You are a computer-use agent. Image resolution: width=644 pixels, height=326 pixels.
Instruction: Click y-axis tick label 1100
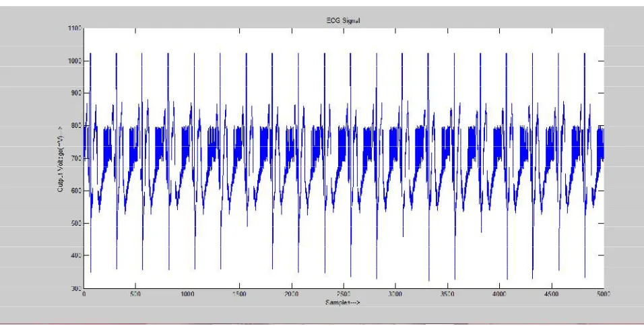point(75,28)
